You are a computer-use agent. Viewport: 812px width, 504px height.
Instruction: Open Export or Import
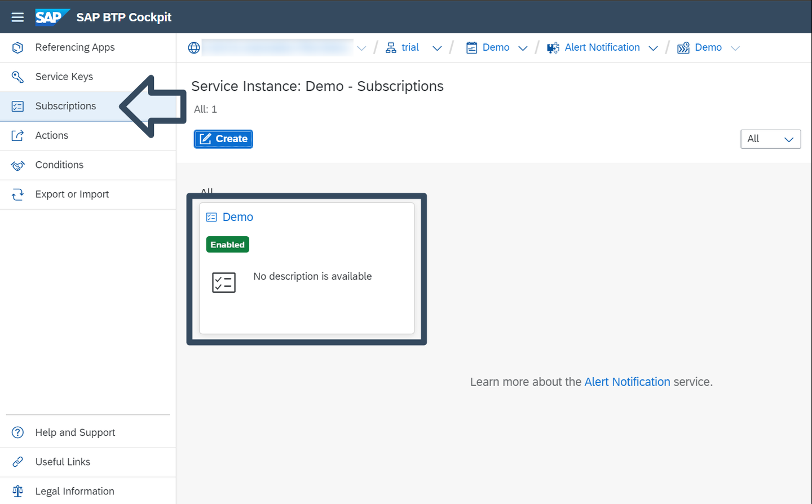[88, 194]
